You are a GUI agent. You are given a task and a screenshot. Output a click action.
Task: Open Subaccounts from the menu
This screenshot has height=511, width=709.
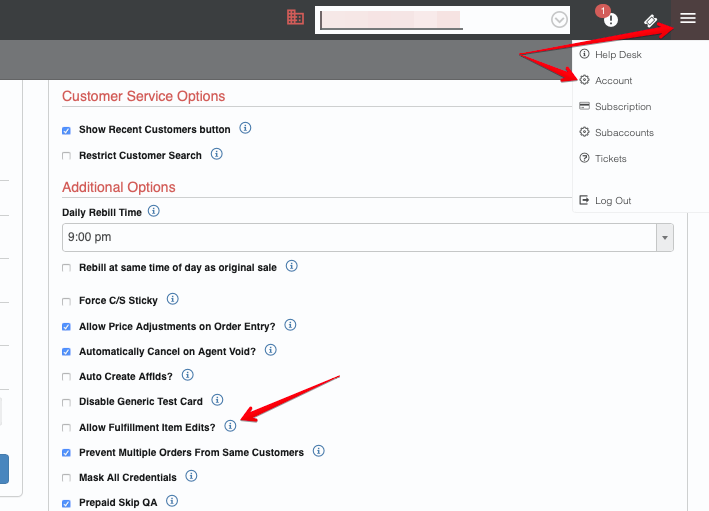[623, 132]
